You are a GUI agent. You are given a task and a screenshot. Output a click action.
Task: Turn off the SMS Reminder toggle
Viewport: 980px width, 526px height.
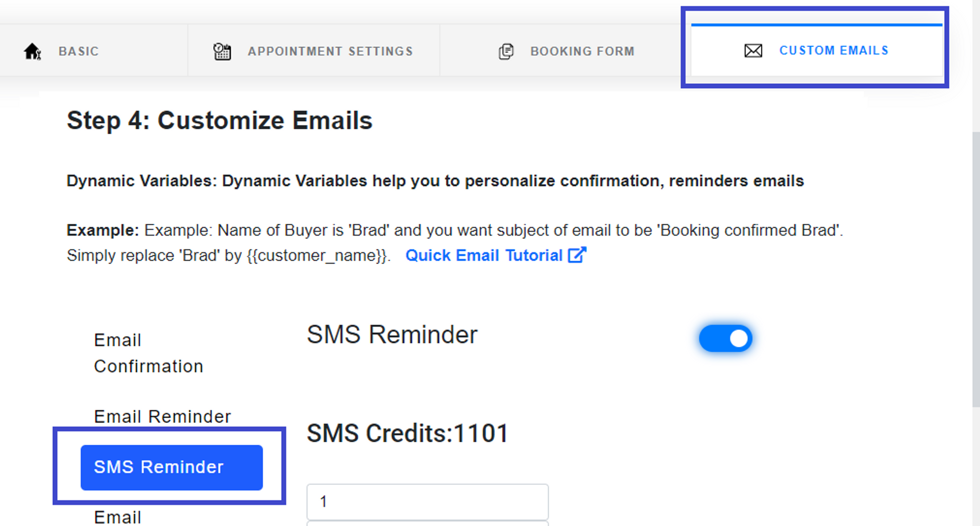tap(725, 338)
